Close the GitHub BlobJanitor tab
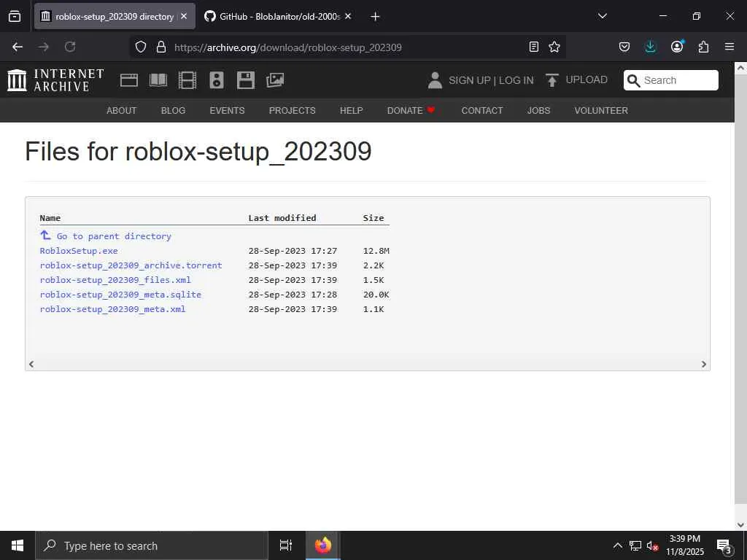Image resolution: width=747 pixels, height=560 pixels. 348,16
